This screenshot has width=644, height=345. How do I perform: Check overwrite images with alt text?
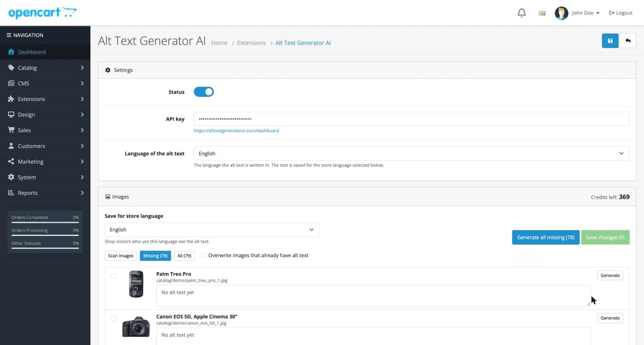204,255
